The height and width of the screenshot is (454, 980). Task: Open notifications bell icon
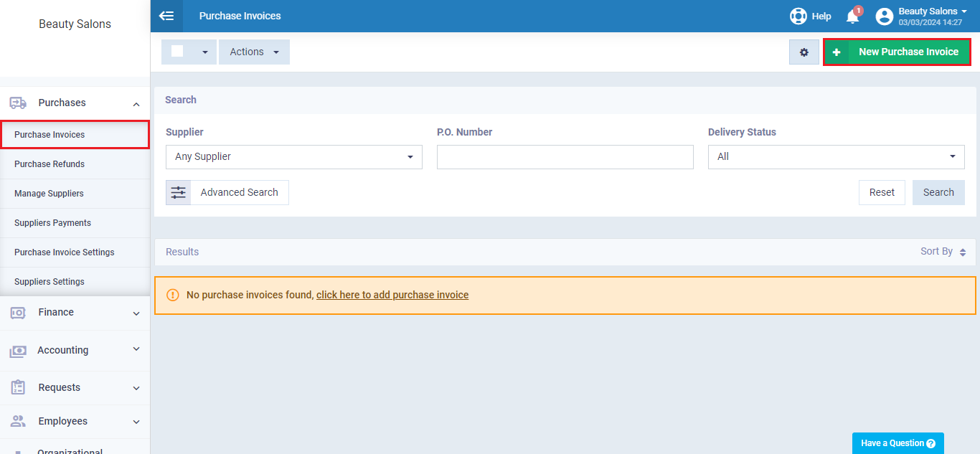[x=852, y=16]
